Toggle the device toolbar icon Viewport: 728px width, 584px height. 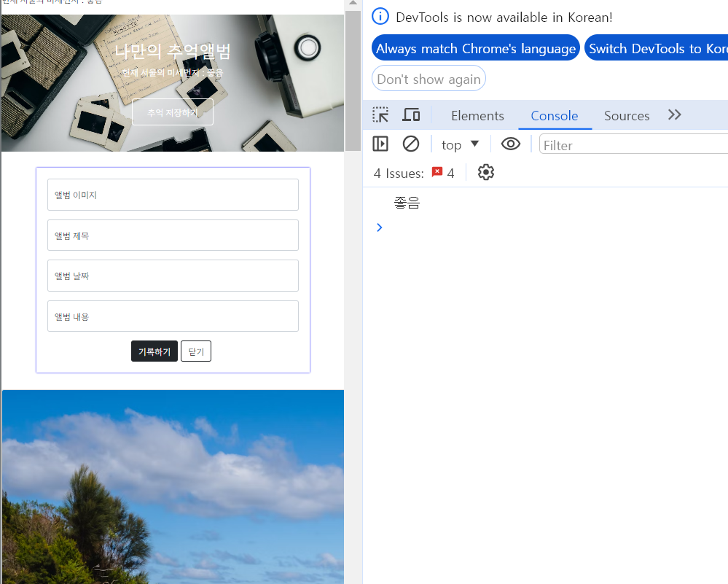click(411, 114)
